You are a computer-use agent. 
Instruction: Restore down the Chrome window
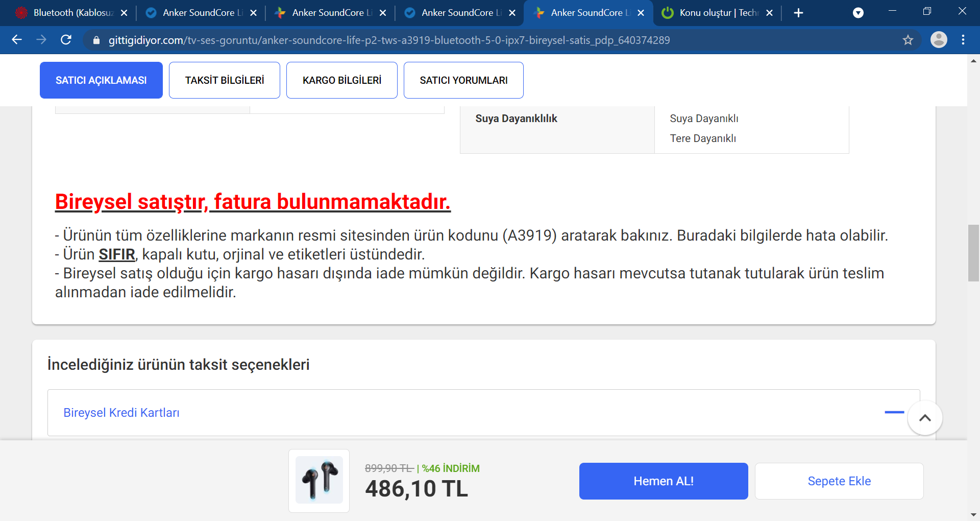[927, 11]
